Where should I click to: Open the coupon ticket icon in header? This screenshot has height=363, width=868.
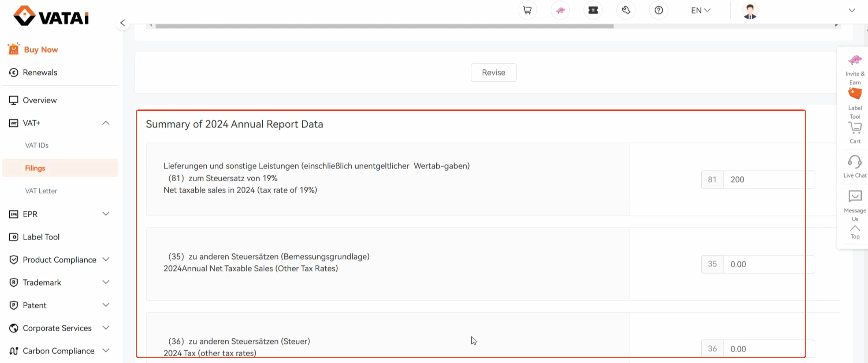point(593,10)
